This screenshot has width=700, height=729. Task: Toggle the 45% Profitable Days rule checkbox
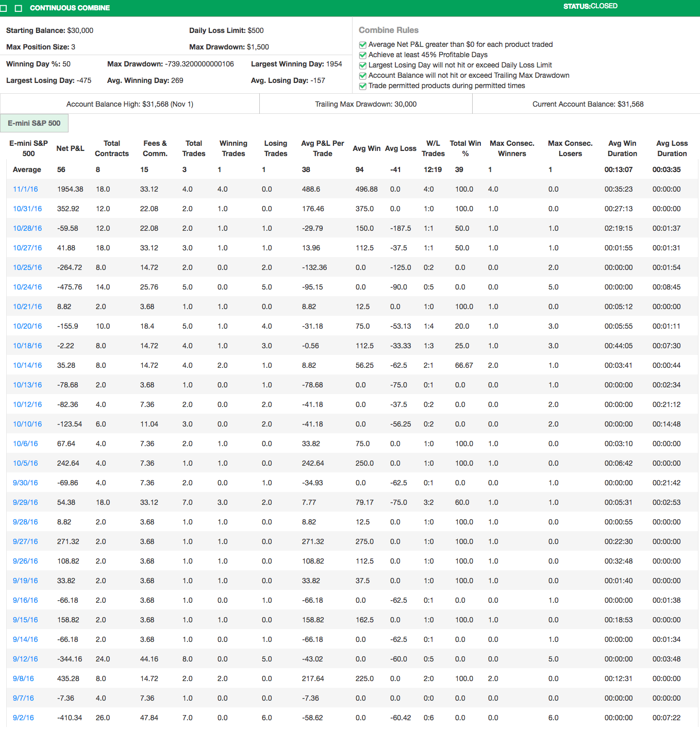click(363, 55)
